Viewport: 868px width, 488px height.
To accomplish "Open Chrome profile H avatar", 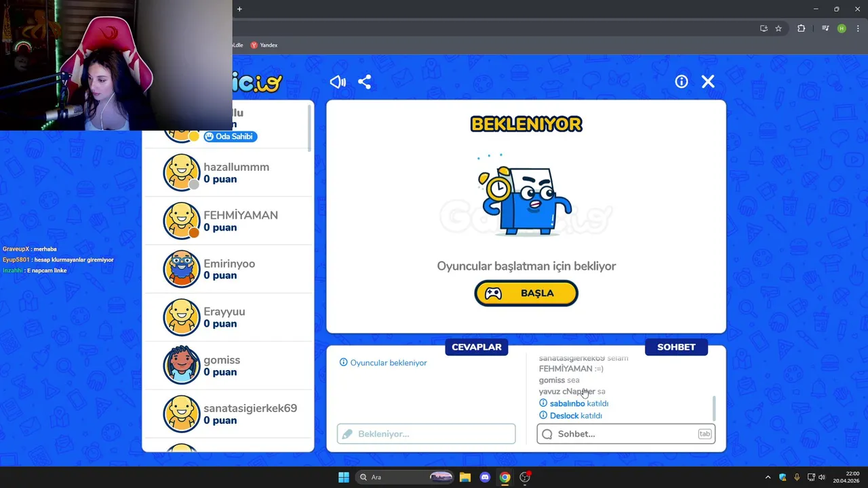I will (842, 28).
